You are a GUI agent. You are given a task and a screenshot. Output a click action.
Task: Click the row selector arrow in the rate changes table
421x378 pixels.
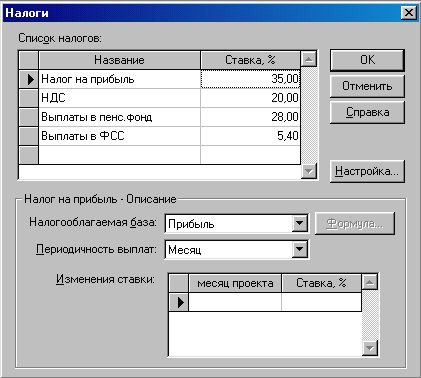pos(179,302)
